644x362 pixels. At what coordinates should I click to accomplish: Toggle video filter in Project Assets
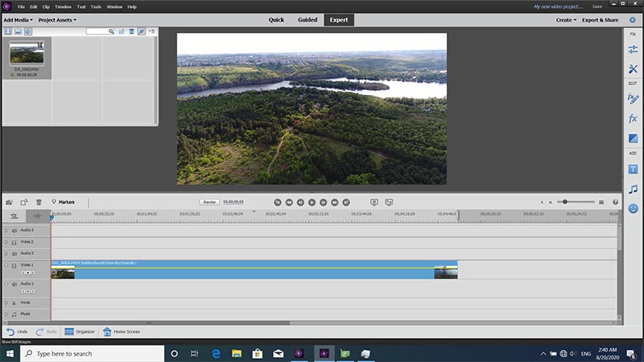(8, 31)
